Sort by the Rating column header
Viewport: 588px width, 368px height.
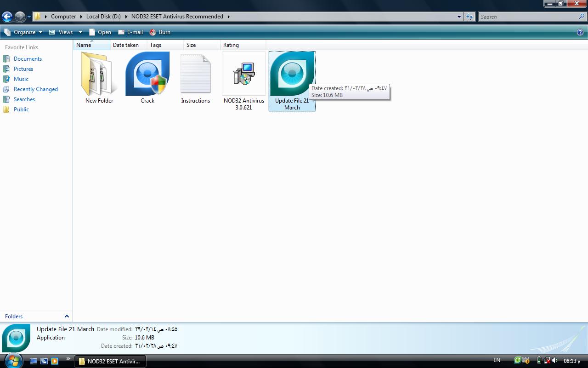click(243, 45)
